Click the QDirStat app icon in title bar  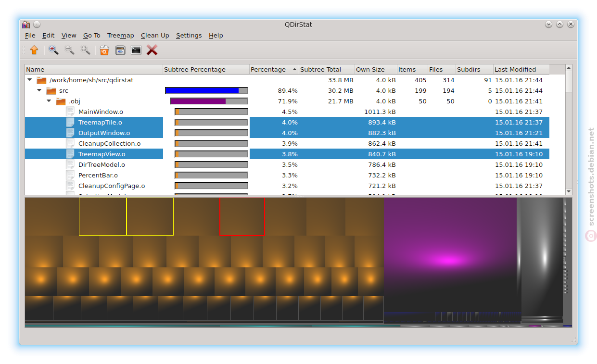pos(26,25)
